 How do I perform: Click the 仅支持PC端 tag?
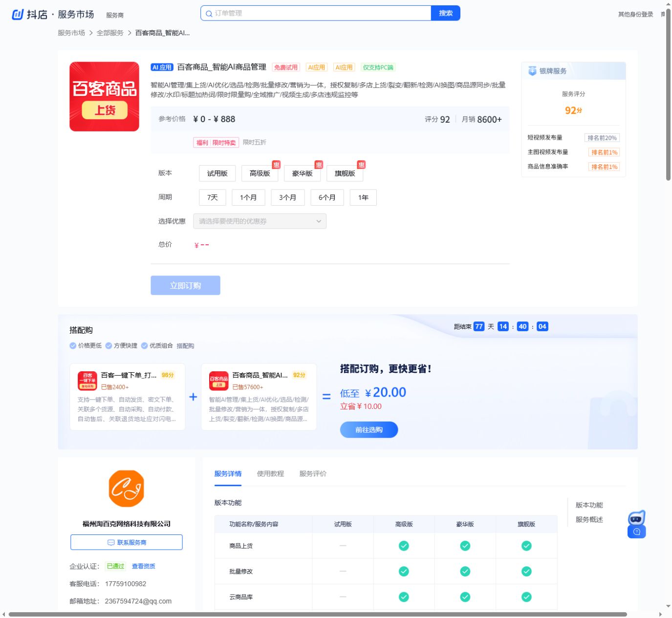[x=378, y=67]
